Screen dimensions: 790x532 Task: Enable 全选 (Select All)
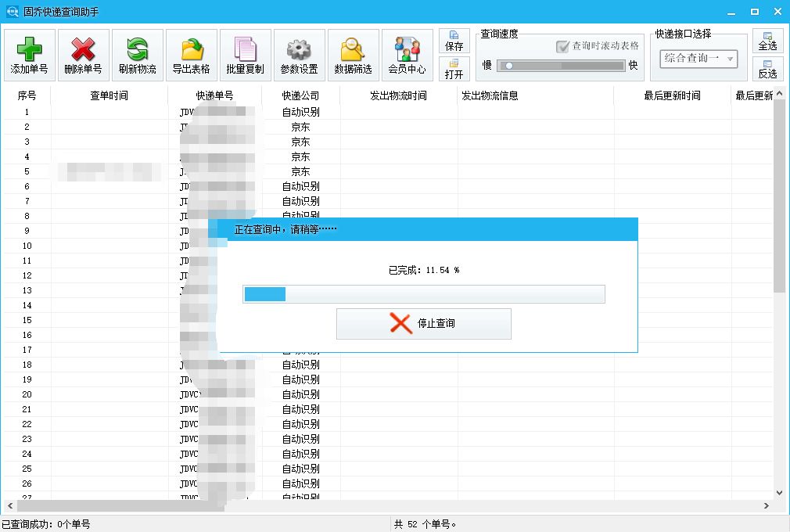click(x=767, y=39)
